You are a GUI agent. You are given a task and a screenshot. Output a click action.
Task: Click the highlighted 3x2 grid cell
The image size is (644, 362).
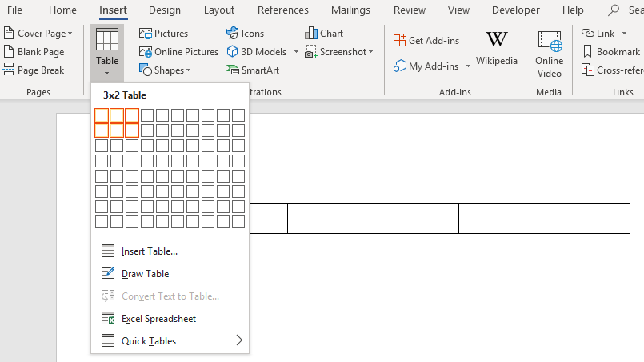[132, 131]
